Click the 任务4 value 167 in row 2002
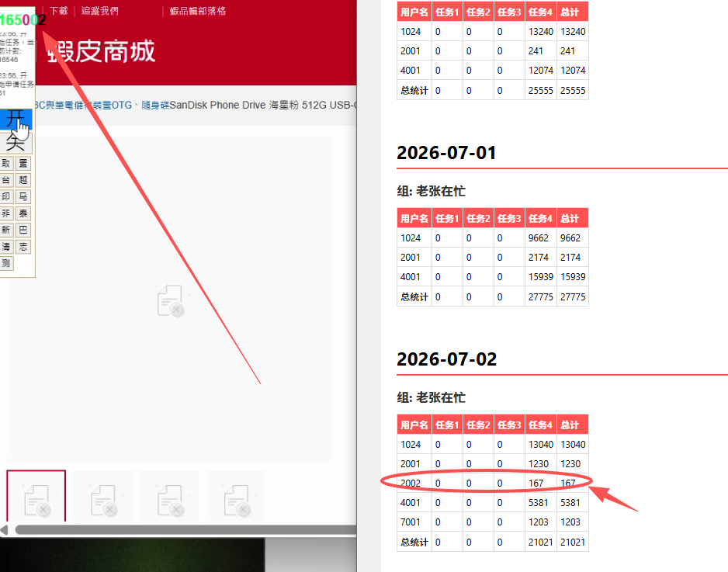The width and height of the screenshot is (728, 572). point(536,484)
